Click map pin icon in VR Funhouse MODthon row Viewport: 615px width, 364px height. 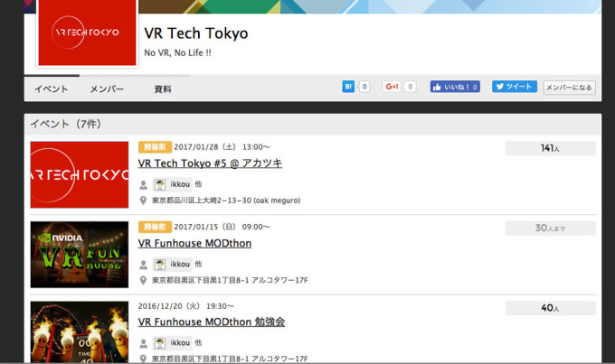143,281
